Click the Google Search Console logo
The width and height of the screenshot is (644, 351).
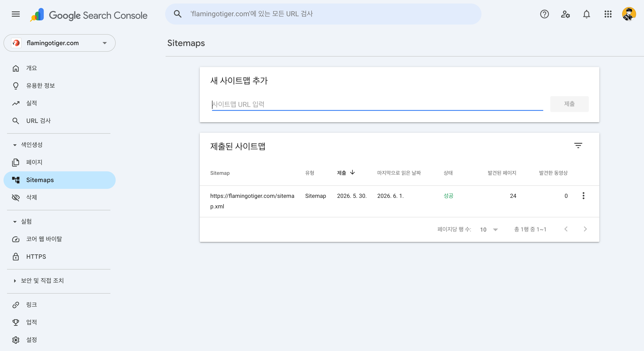89,15
